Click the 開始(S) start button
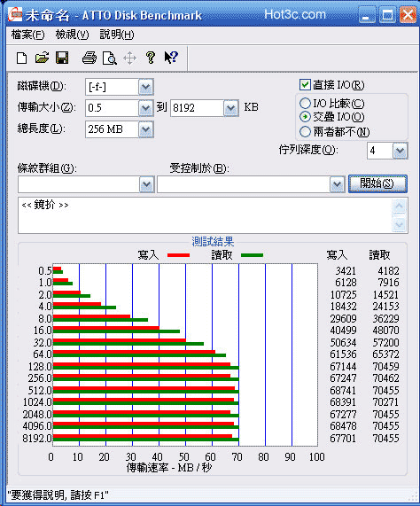Viewport: 420px width, 506px height. coord(377,183)
